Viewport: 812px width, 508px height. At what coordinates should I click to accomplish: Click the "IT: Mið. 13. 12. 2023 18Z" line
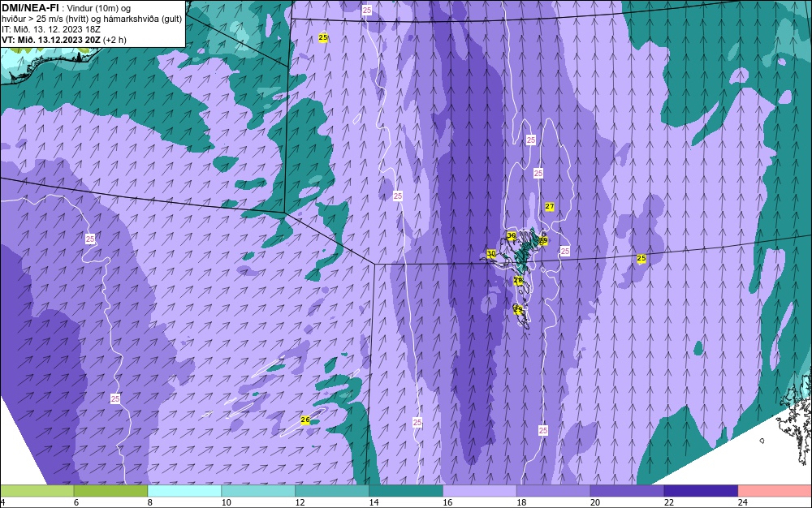[50, 29]
